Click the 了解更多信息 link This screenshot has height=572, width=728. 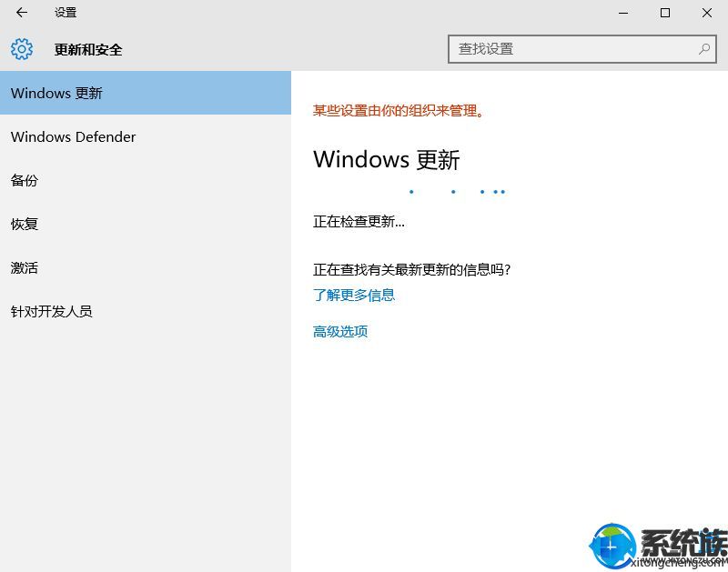354,295
